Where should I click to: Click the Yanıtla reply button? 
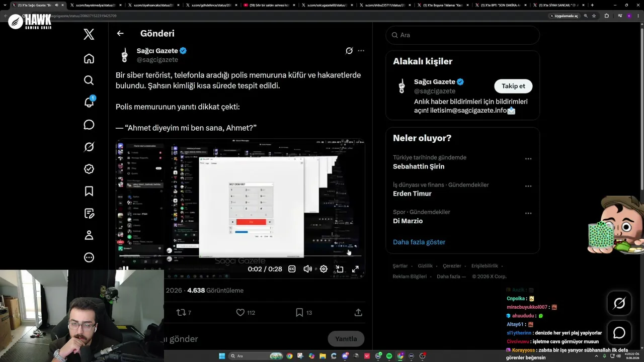click(346, 339)
